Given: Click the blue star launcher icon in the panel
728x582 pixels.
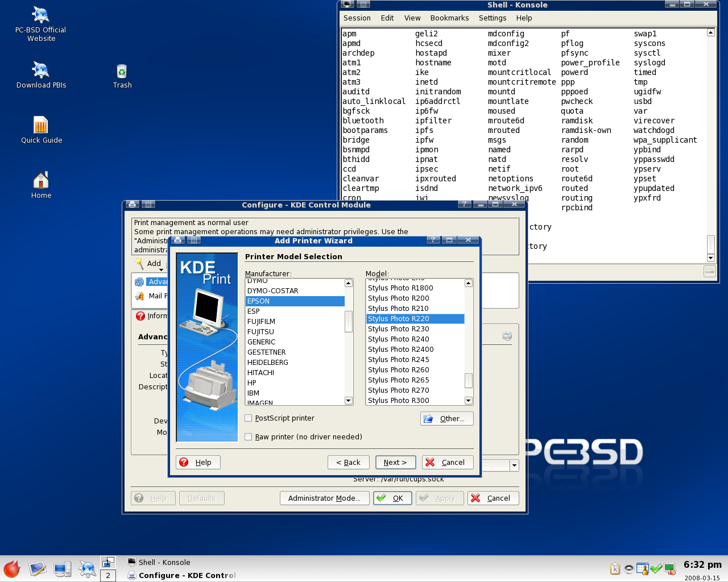Looking at the screenshot, I should (87, 569).
